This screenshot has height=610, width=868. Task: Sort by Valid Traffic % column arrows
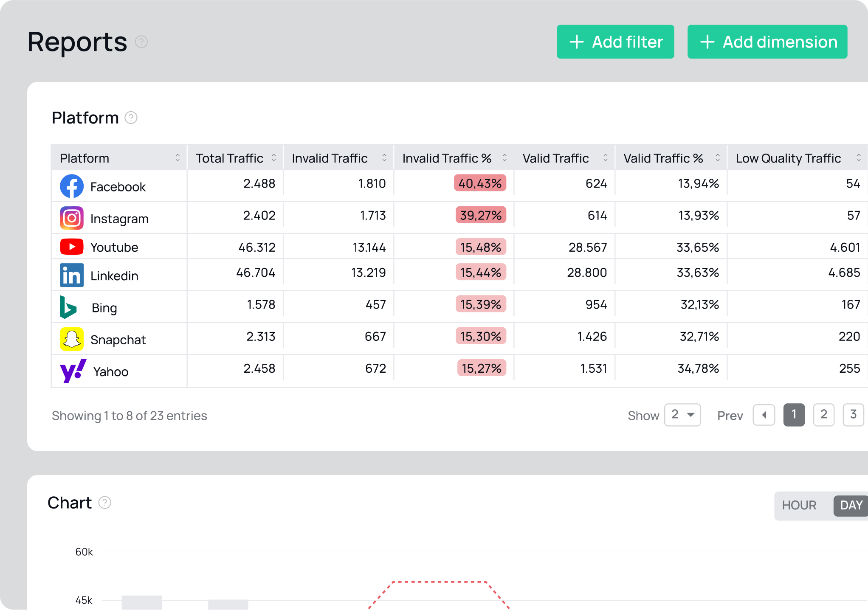coord(718,158)
